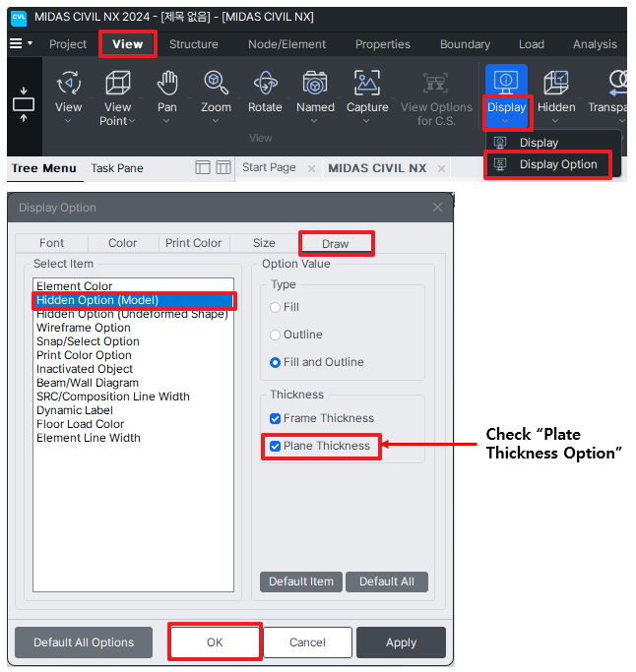Click the Display Option menu entry icon
This screenshot has height=672, width=636.
(x=500, y=164)
